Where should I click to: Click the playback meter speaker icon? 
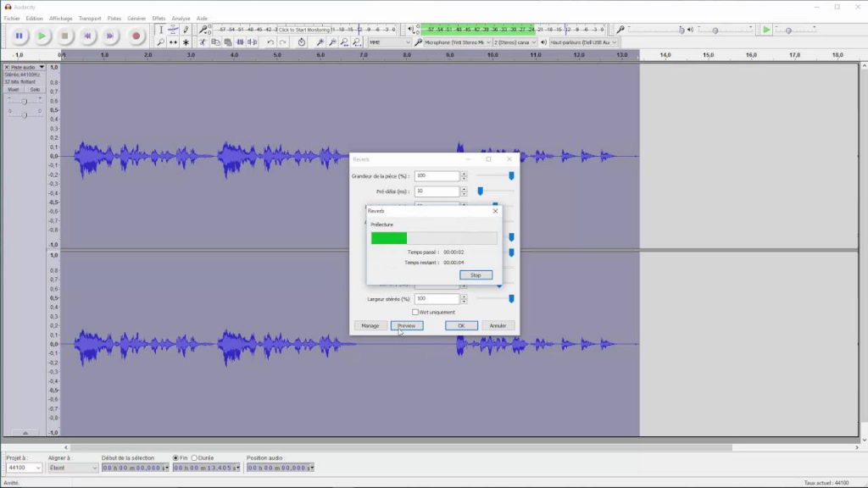pos(411,30)
